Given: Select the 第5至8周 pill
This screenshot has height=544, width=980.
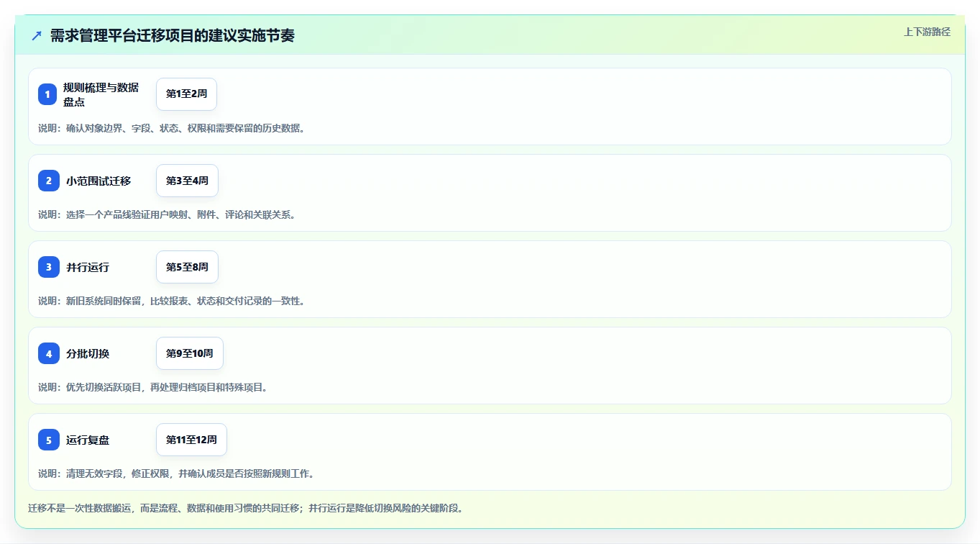Looking at the screenshot, I should 187,267.
